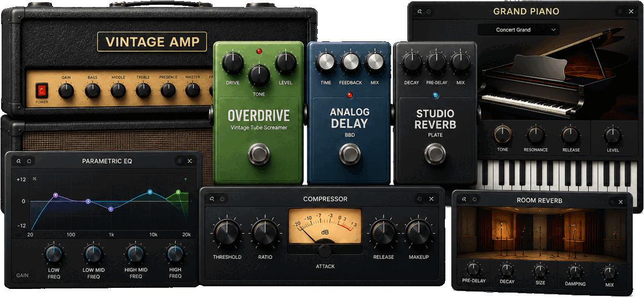The height and width of the screenshot is (297, 644).
Task: Click the search icon in Grand Piano header
Action: [x=420, y=11]
